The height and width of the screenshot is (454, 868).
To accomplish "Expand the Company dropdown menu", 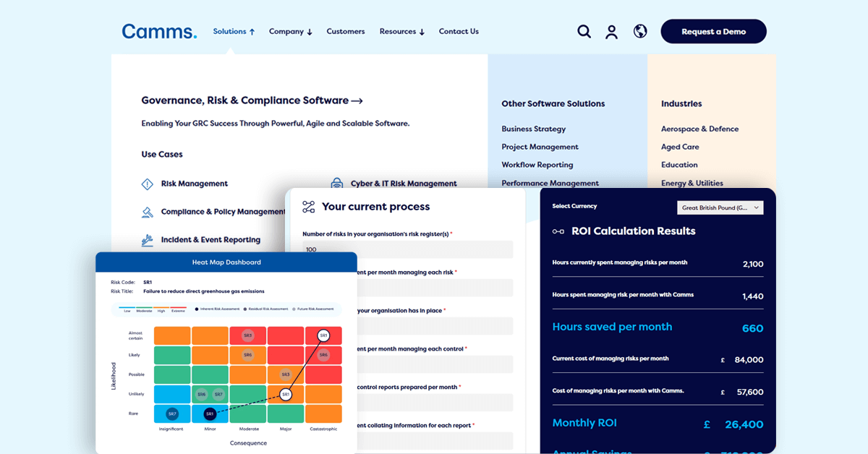I will pos(290,32).
